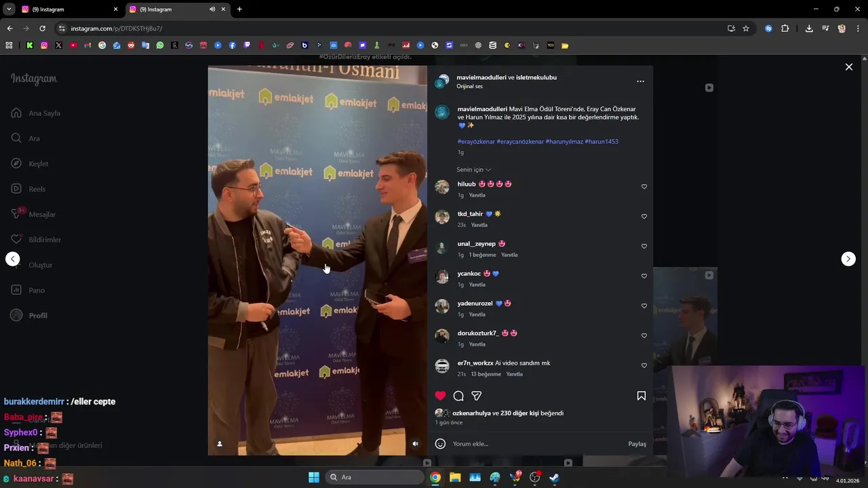Like the post with the red heart icon

point(440,396)
